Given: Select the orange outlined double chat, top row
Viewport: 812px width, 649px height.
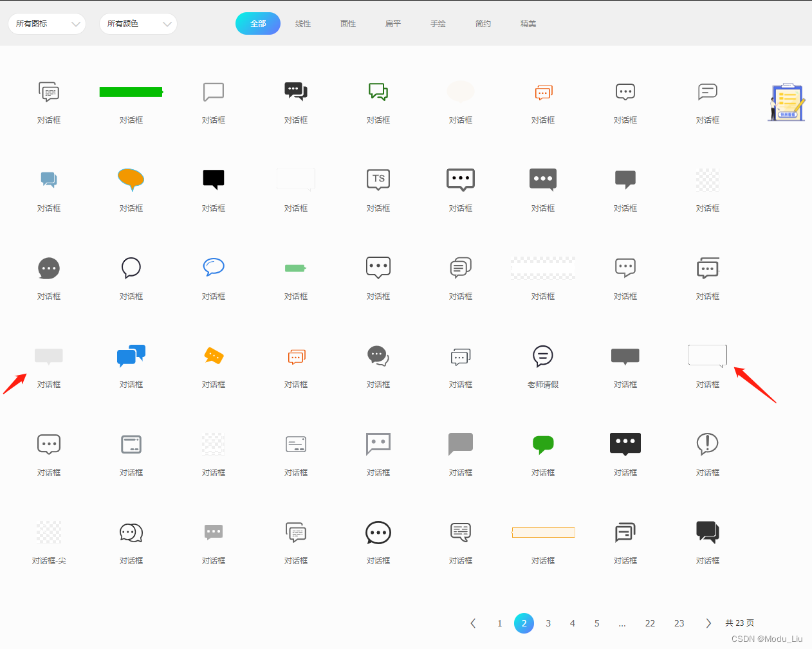Looking at the screenshot, I should coord(543,92).
